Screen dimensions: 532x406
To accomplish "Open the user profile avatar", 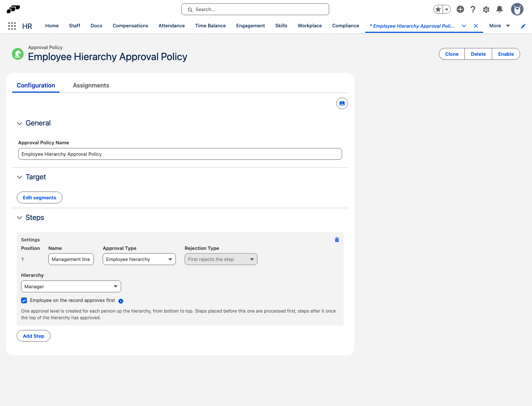I will click(517, 9).
